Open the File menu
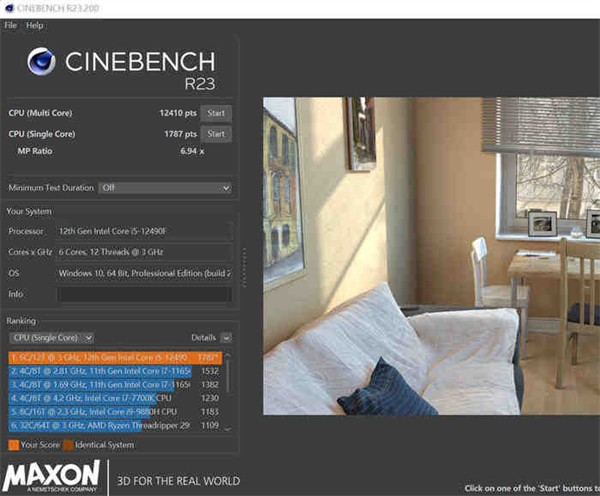This screenshot has height=496, width=600. (x=10, y=25)
